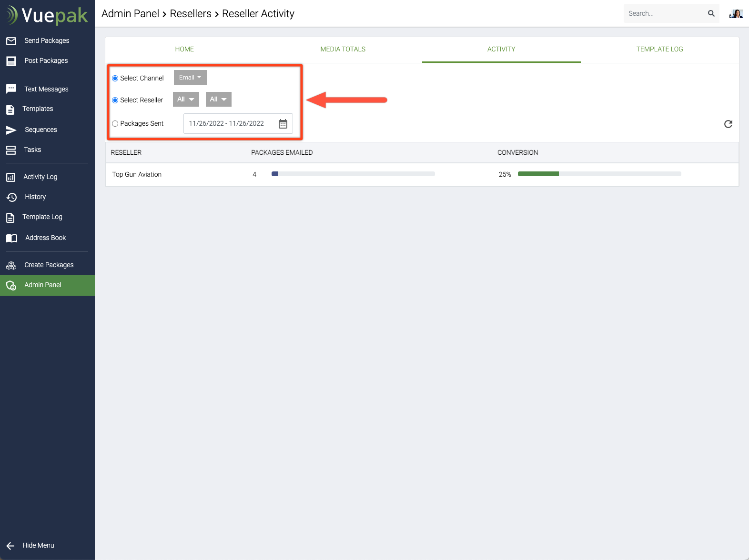Click Reseller Activity breadcrumb text
The height and width of the screenshot is (560, 749).
click(x=258, y=14)
